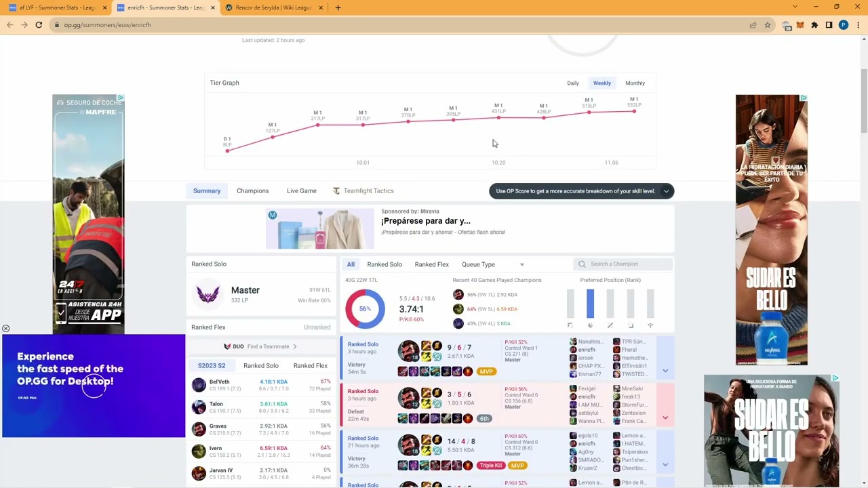Open the Queue Type dropdown
The image size is (868, 488).
[x=493, y=264]
